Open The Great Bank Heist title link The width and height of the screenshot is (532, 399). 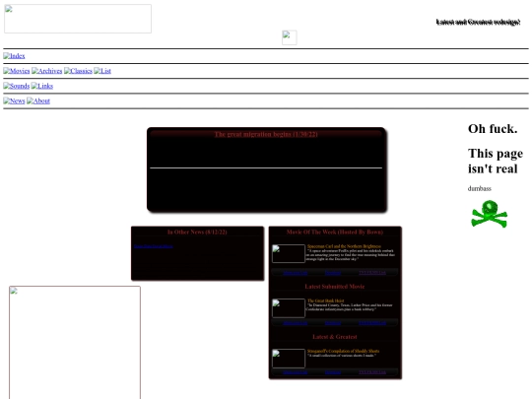click(x=325, y=300)
